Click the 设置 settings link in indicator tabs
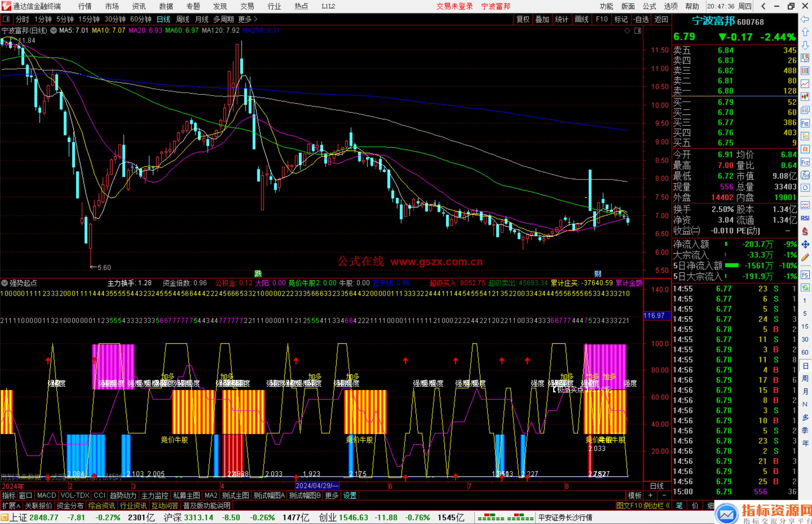This screenshot has width=812, height=524. (350, 495)
